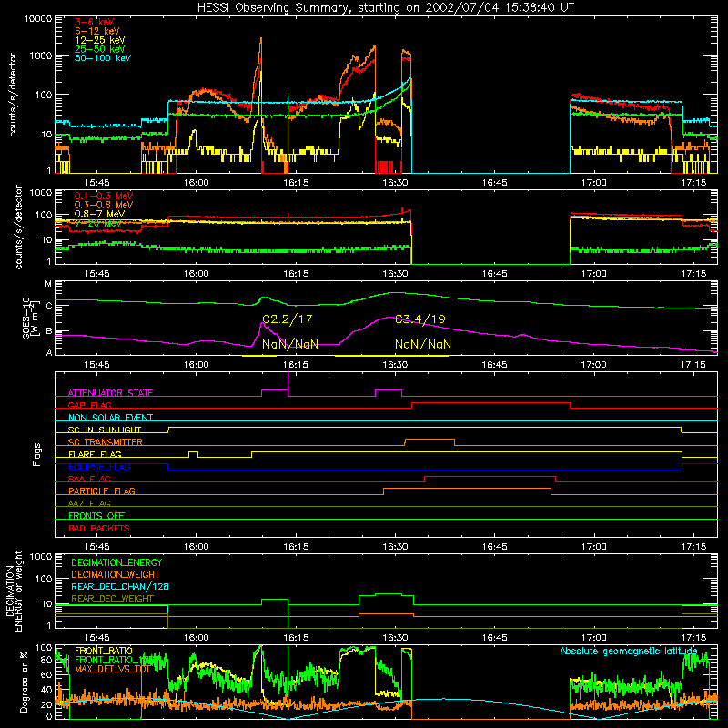The width and height of the screenshot is (728, 728).
Task: Click the REAR_DEC_WEIGHT legend label
Action: tap(112, 599)
